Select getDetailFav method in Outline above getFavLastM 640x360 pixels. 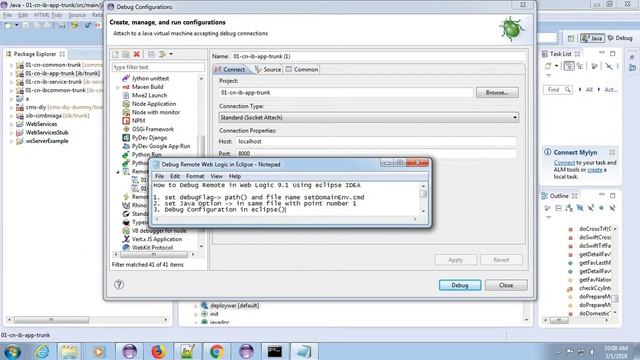pyautogui.click(x=595, y=254)
